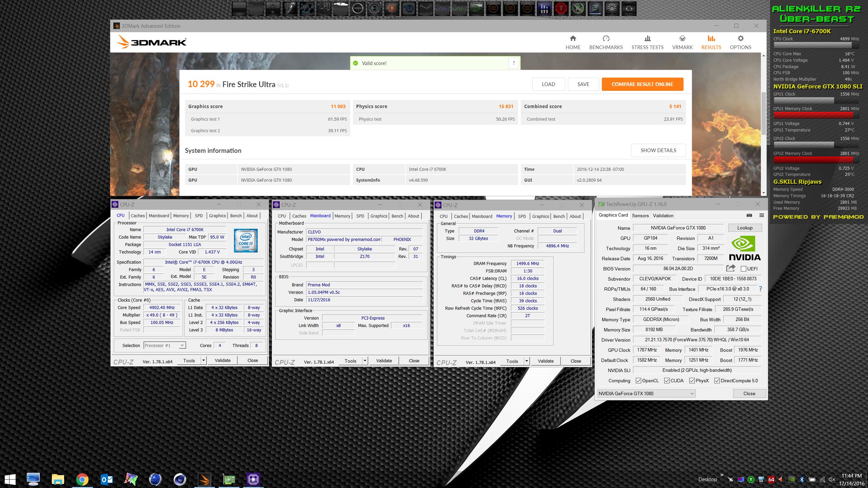Viewport: 868px width, 488px height.
Task: Click the Core Speed value 4902.40 MHz
Action: (x=162, y=307)
